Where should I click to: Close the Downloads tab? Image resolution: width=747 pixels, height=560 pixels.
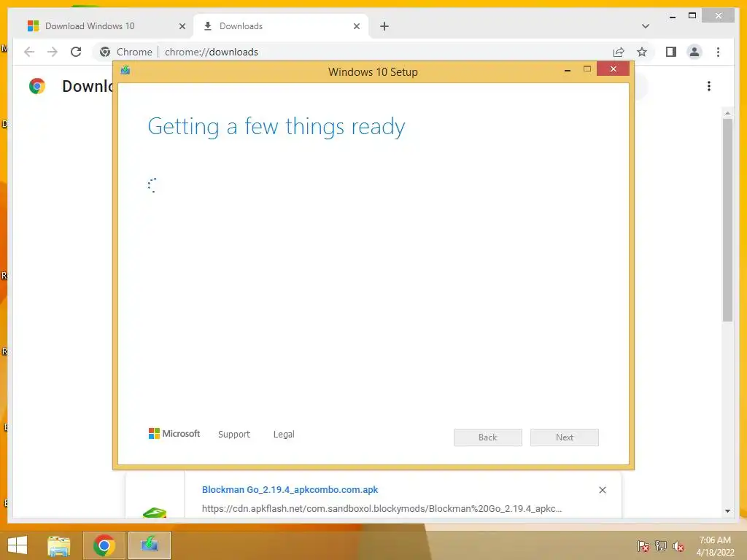[x=356, y=26]
